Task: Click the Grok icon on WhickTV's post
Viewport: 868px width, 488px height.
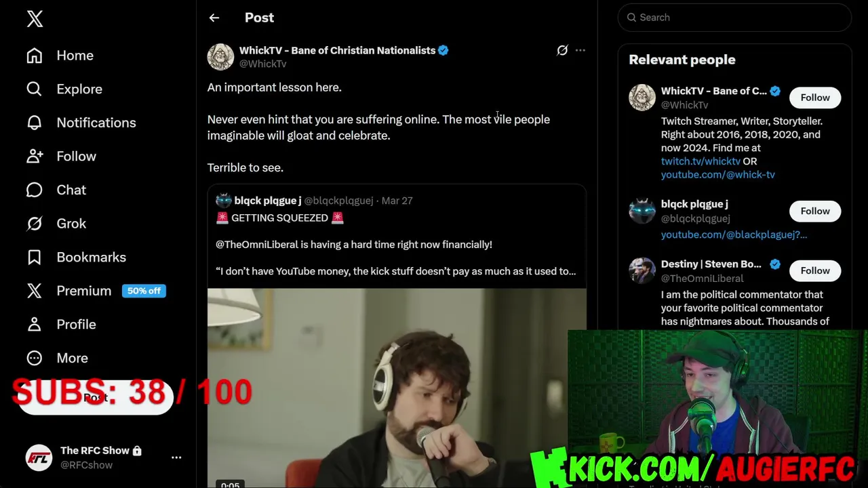Action: coord(562,50)
